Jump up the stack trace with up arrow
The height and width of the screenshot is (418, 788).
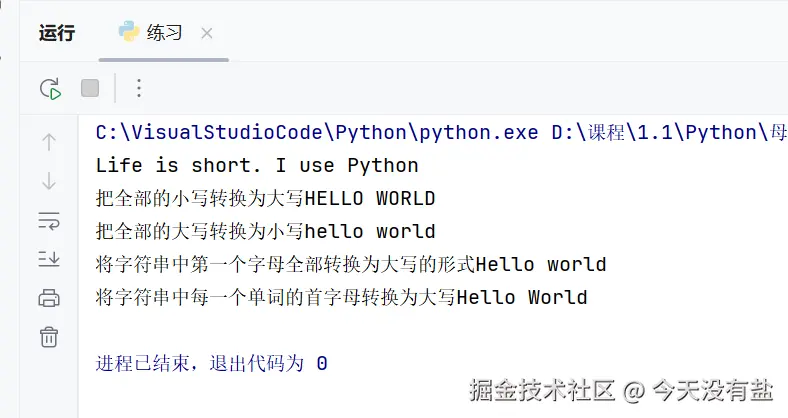(48, 142)
